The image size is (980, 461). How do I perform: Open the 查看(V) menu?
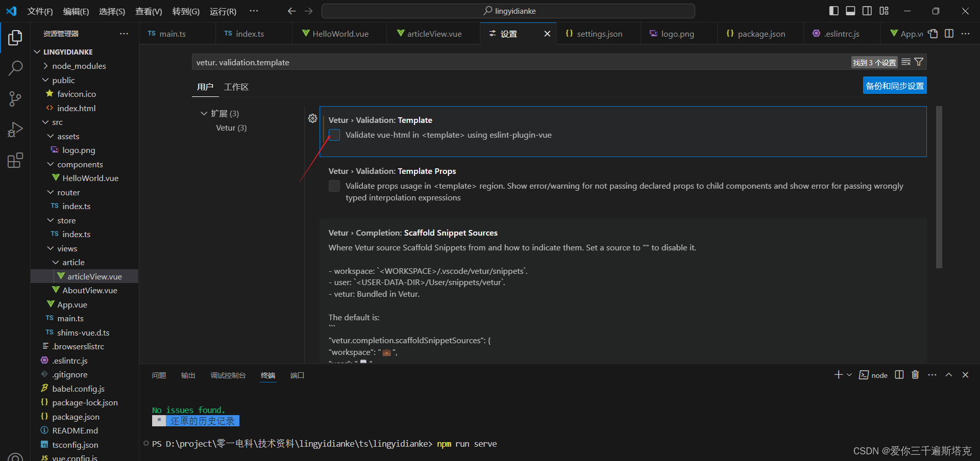(148, 11)
